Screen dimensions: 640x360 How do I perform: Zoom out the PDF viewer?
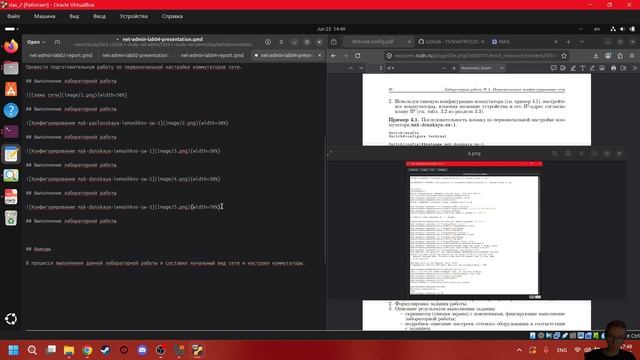tap(444, 68)
